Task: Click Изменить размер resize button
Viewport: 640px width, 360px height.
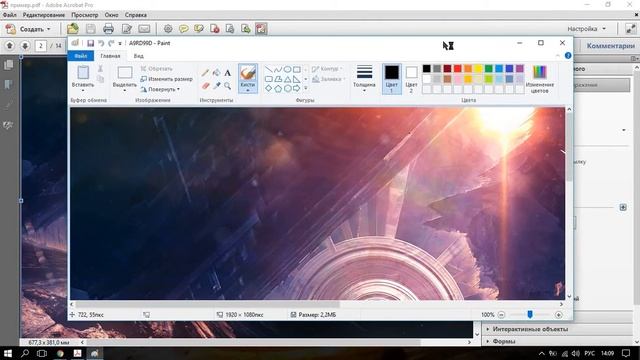Action: (x=167, y=79)
